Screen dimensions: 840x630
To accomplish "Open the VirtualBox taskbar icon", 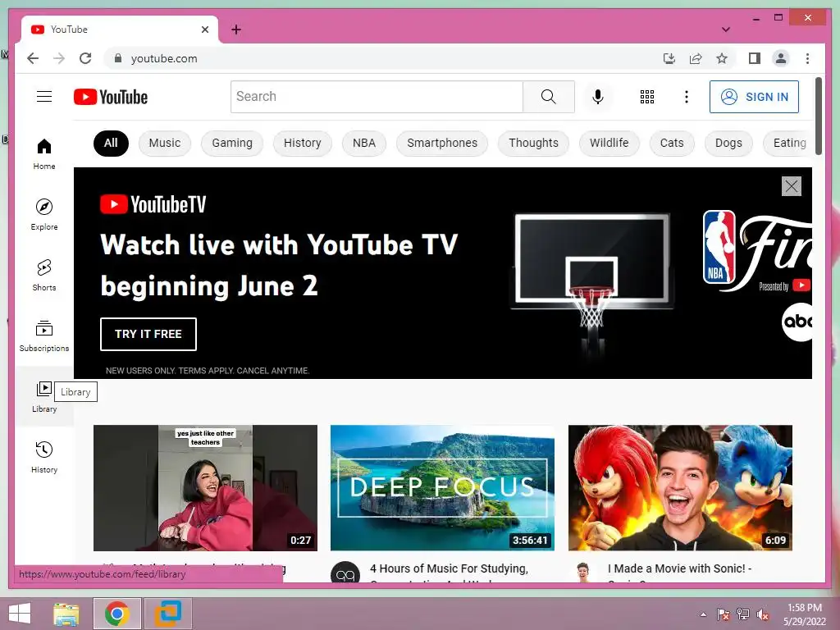I will (x=167, y=614).
